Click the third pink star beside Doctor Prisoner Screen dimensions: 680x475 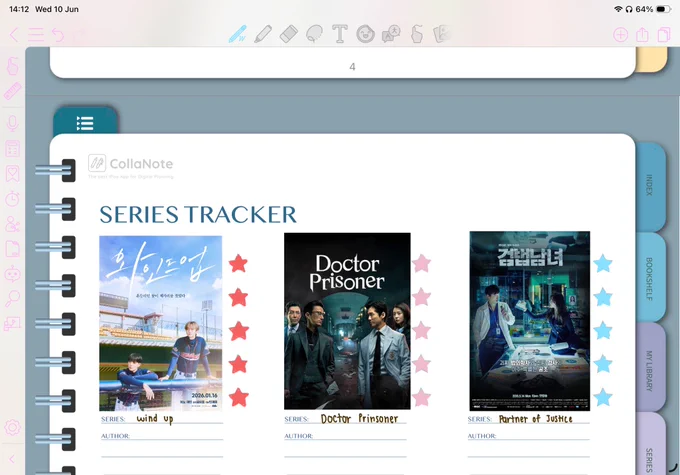[422, 331]
